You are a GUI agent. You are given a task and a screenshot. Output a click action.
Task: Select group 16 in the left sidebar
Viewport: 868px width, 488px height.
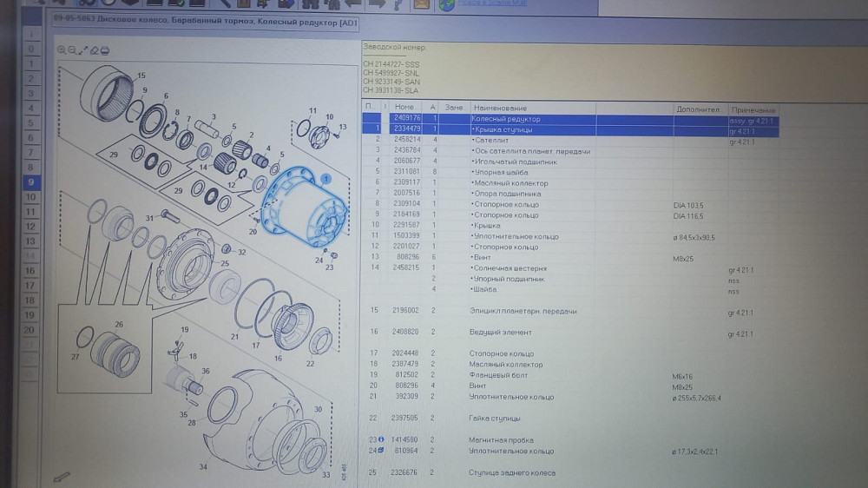point(30,271)
